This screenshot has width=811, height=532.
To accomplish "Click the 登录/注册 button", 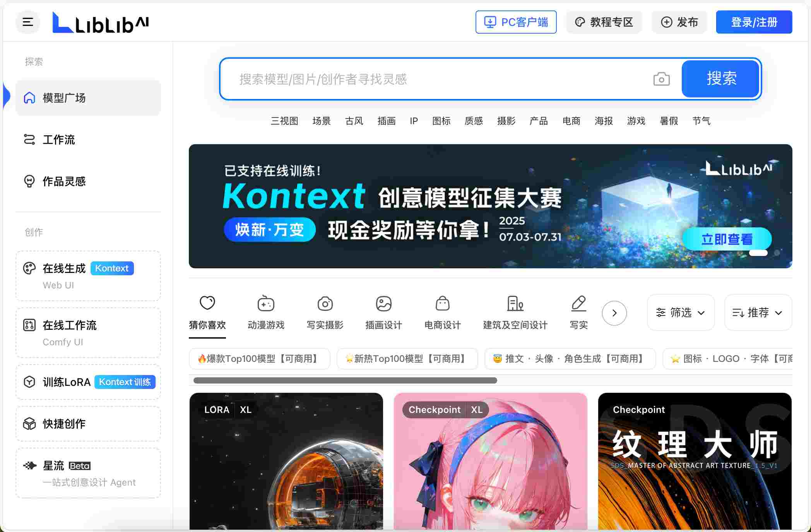I will click(x=754, y=22).
